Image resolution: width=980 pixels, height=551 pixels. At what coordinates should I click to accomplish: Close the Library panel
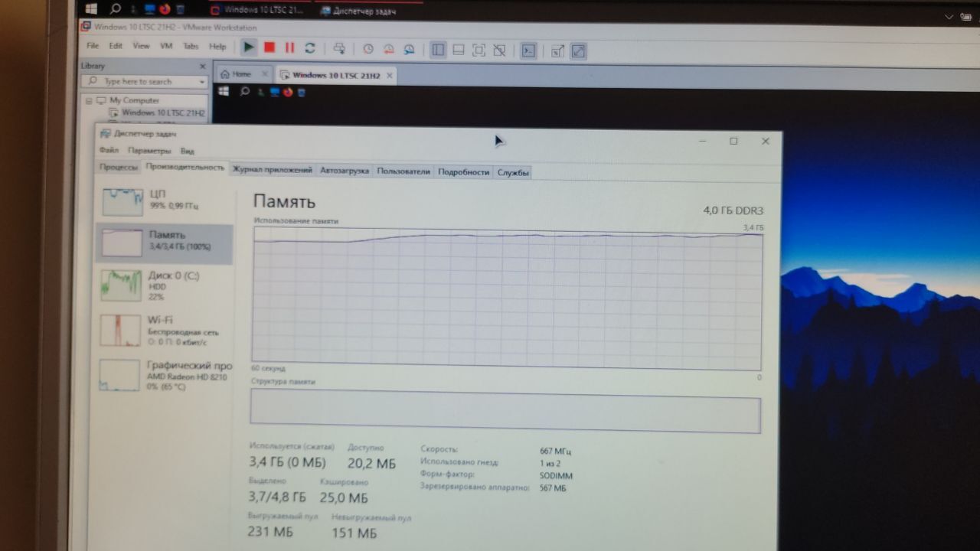pos(203,67)
